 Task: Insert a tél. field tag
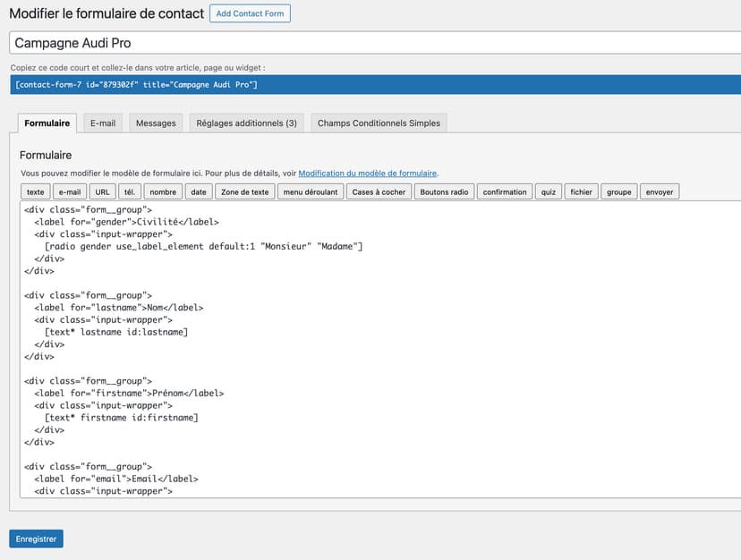point(130,191)
